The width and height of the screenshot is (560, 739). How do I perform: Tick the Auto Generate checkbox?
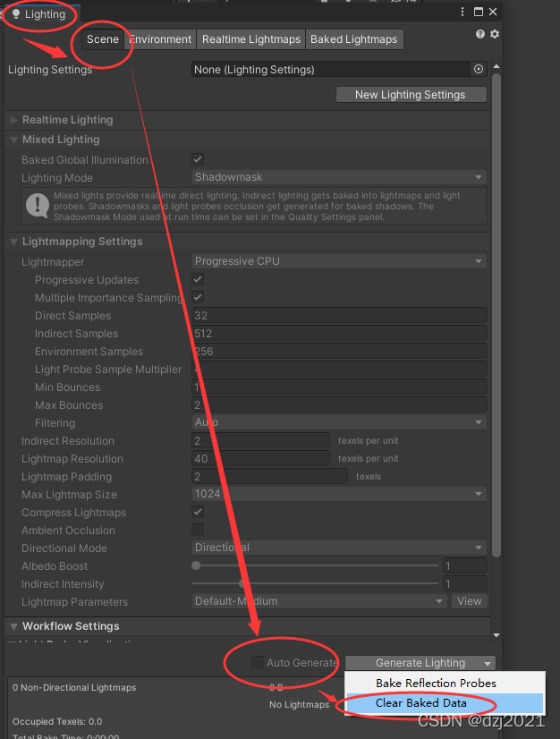pos(258,662)
